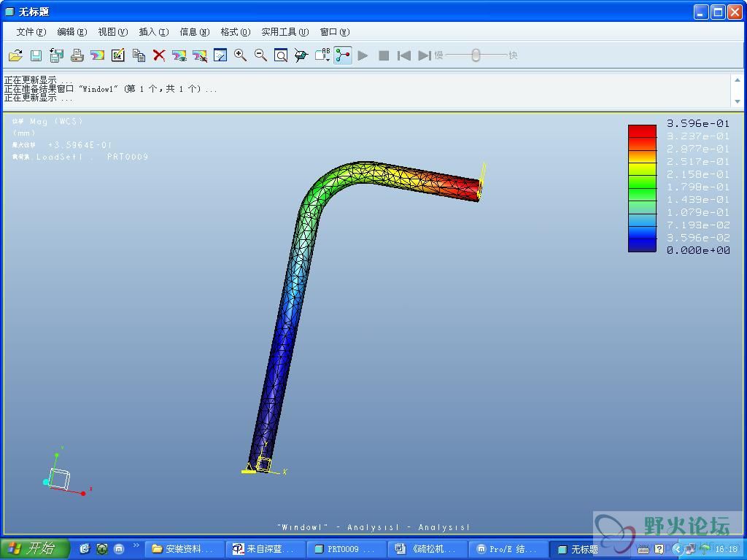Click the red tip of the pipe

(471, 189)
